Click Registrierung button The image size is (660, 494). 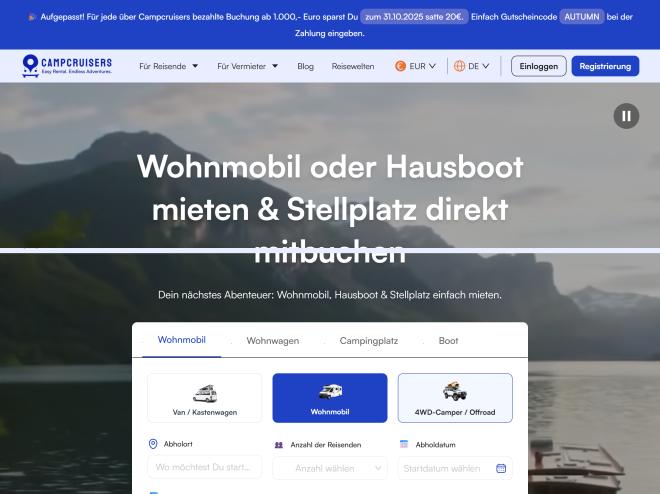(605, 66)
